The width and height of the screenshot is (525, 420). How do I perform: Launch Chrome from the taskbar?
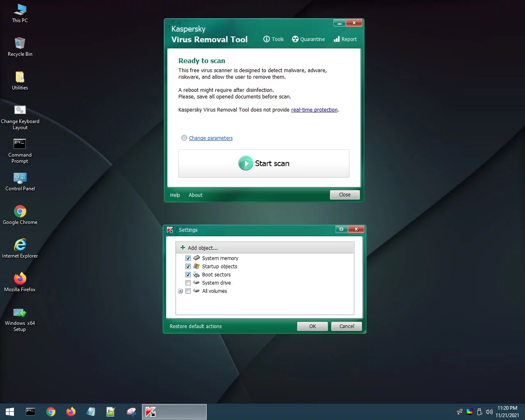coord(51,412)
